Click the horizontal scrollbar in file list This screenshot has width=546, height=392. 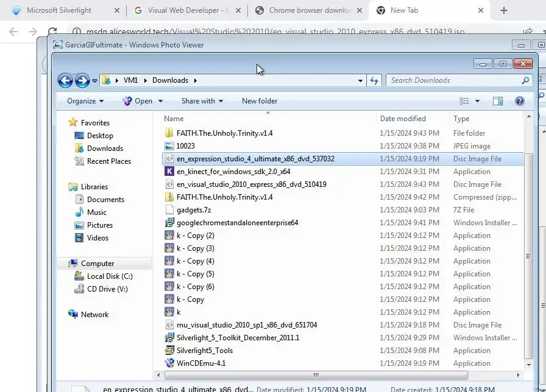pyautogui.click(x=316, y=376)
